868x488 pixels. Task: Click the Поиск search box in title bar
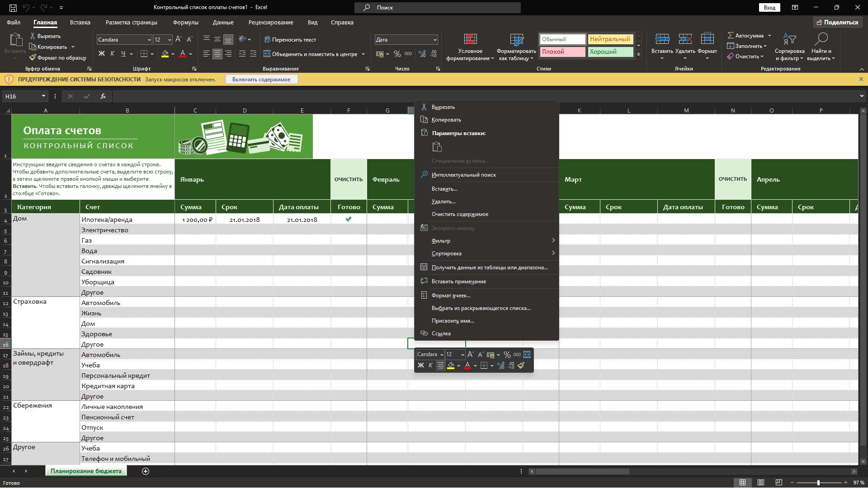coord(437,8)
